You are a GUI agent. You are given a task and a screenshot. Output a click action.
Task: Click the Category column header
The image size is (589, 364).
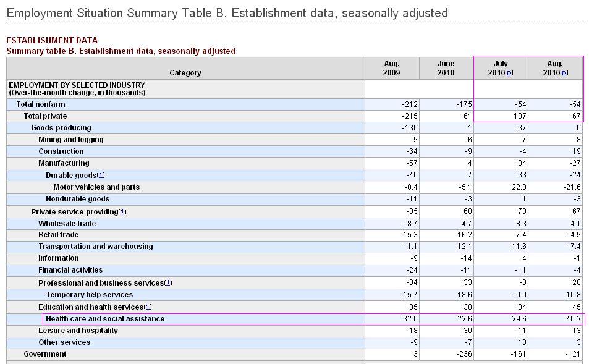click(185, 73)
